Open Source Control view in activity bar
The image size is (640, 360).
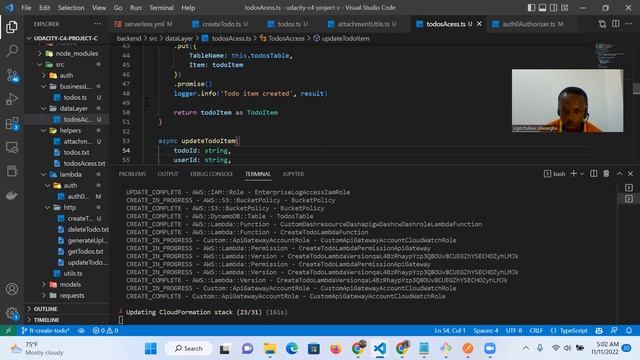point(12,75)
